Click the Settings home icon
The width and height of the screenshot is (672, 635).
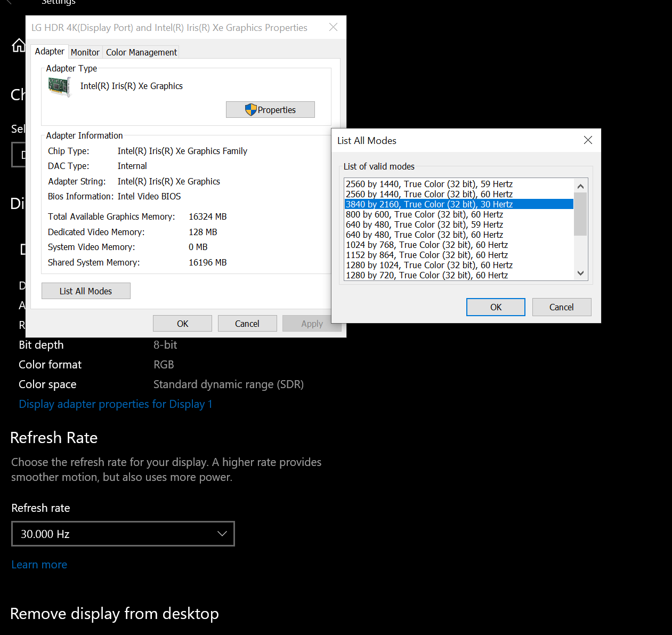(19, 46)
